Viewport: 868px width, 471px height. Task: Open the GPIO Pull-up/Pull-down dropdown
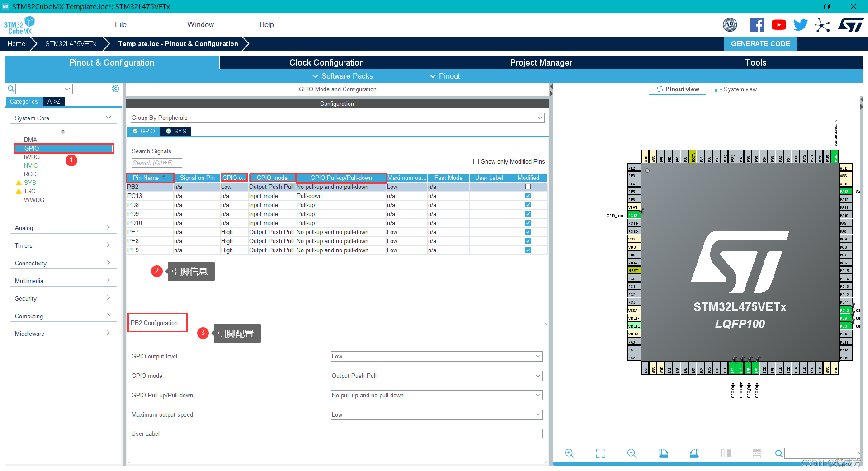[437, 395]
